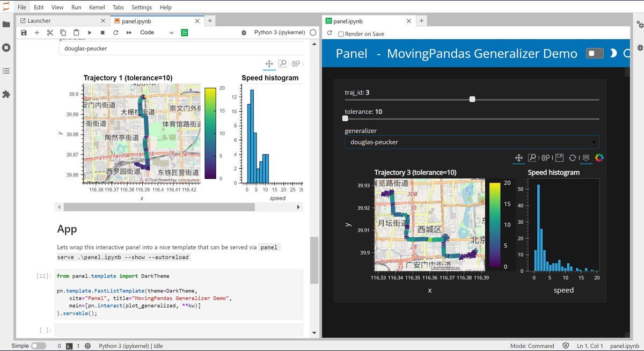Toggle the Hover tool in preview plot

tap(586, 158)
